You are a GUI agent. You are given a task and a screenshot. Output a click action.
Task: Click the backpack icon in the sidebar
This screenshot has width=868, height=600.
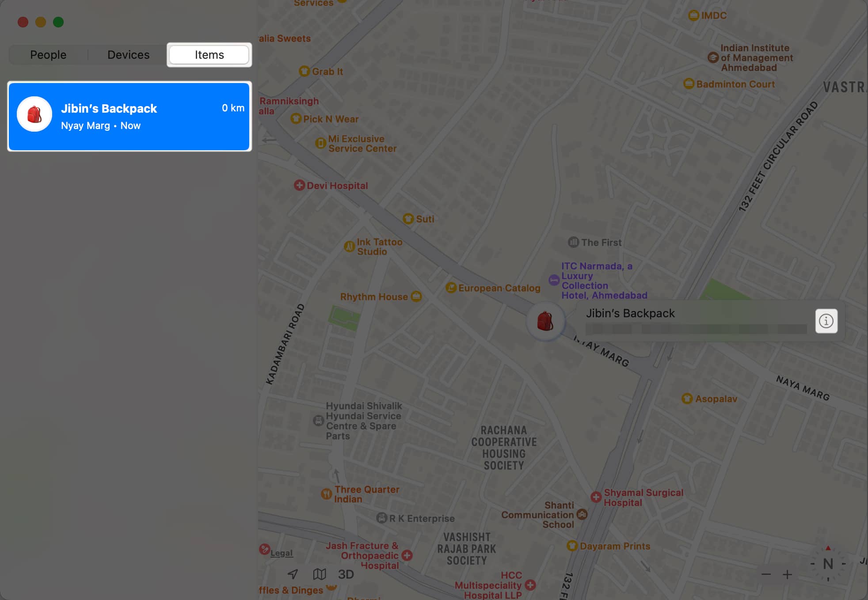34,114
